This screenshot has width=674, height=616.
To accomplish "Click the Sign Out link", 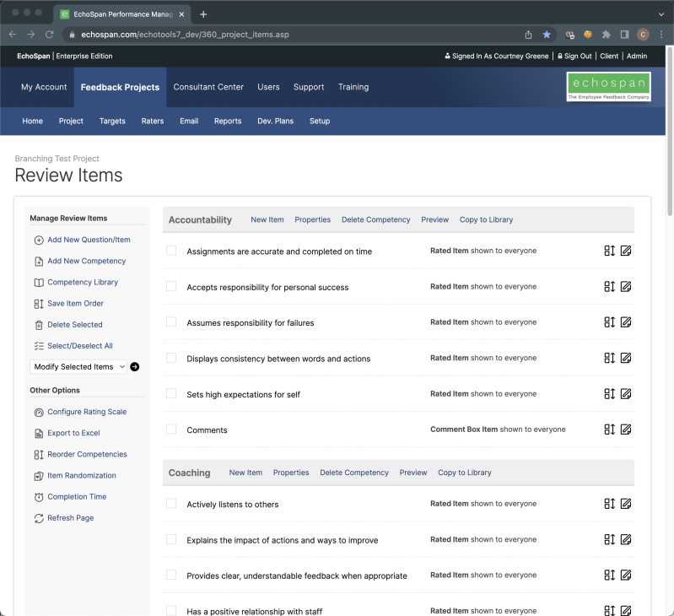I will (578, 56).
